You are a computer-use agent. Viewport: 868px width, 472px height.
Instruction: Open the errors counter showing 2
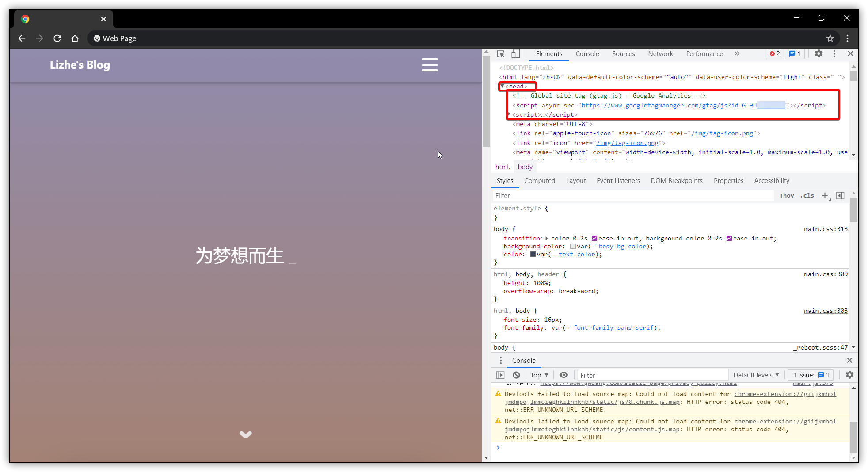coord(775,54)
